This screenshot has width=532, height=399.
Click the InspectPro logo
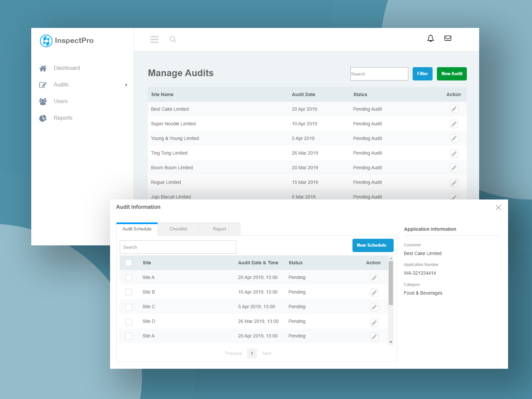pyautogui.click(x=46, y=41)
